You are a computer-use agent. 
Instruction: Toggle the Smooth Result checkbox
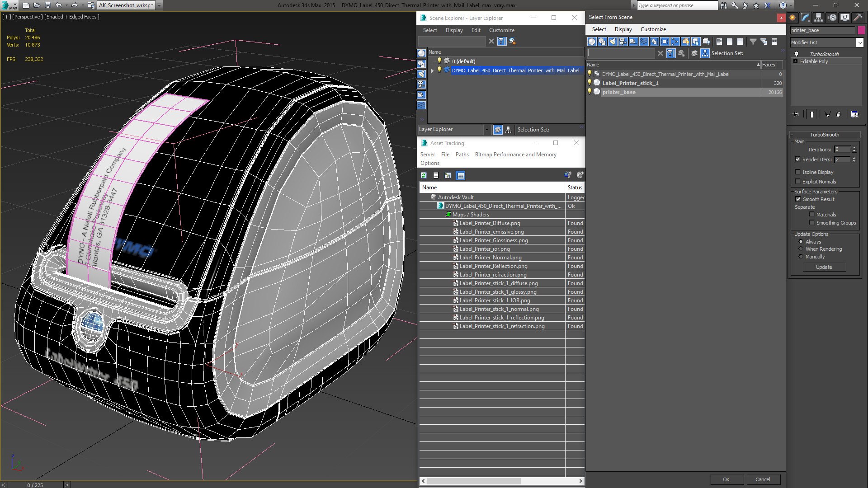(798, 199)
